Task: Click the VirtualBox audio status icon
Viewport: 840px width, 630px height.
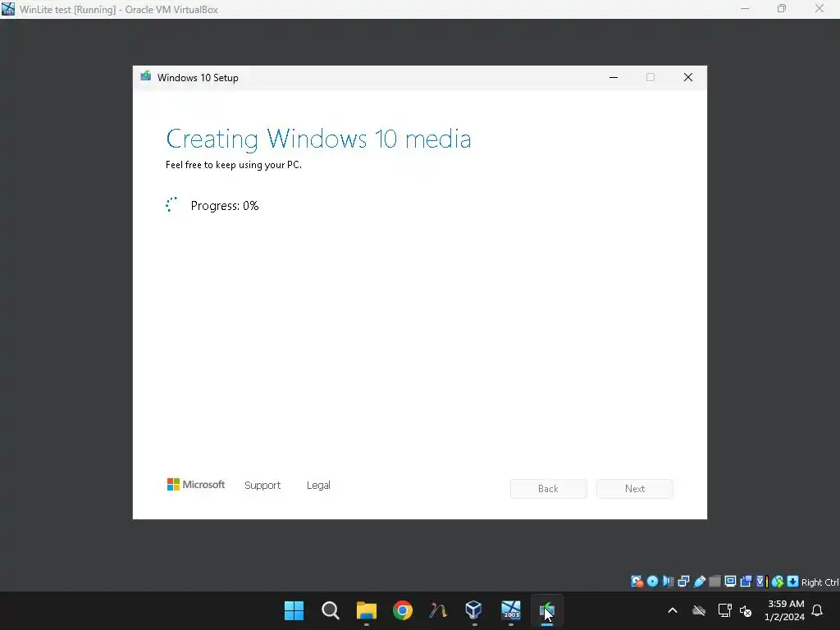Action: [x=668, y=582]
